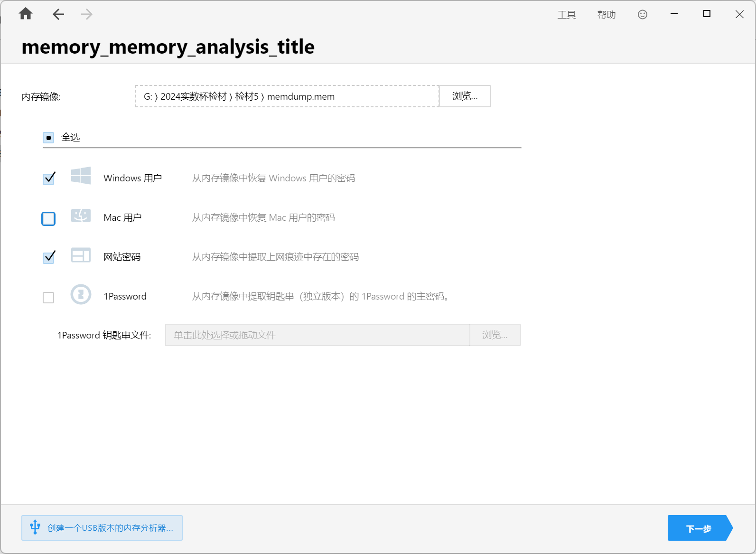This screenshot has height=554, width=756.
Task: Enable the 1Password checkbox
Action: (x=48, y=297)
